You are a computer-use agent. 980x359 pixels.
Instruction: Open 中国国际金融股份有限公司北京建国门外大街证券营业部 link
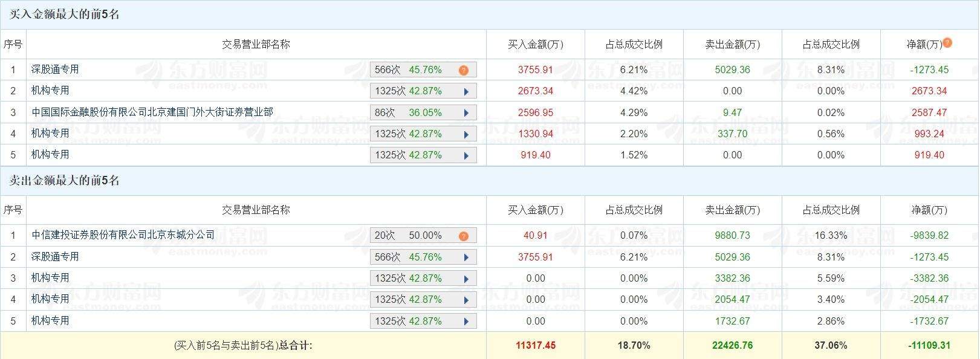click(x=152, y=112)
